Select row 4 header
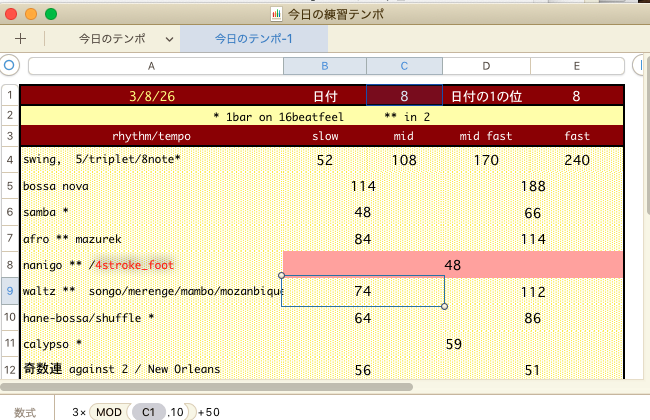The image size is (650, 420). (x=9, y=160)
